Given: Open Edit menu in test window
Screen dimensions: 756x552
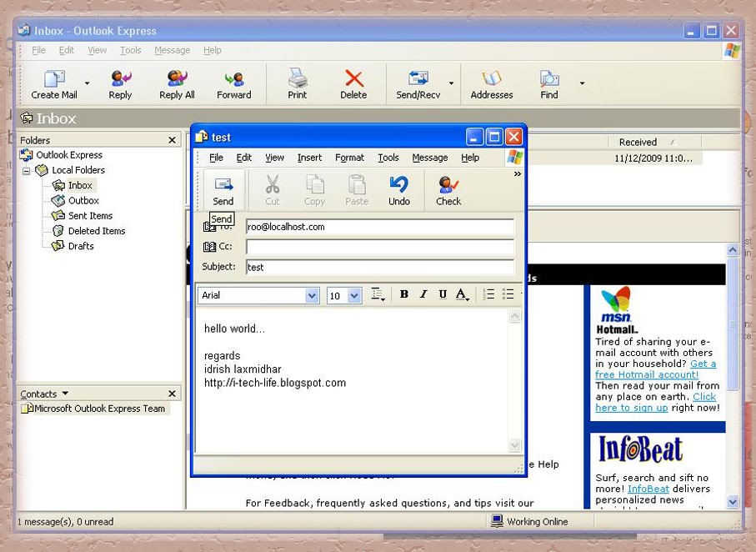Looking at the screenshot, I should [244, 158].
